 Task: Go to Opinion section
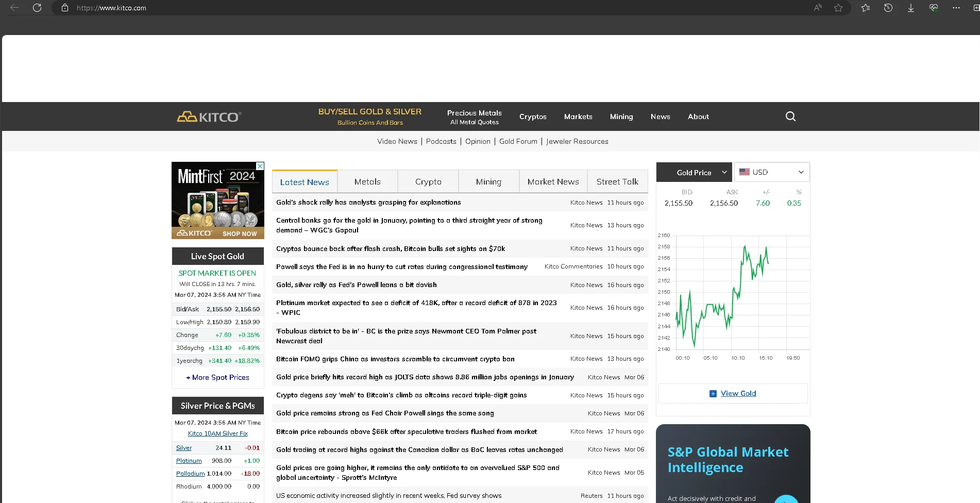click(x=478, y=141)
